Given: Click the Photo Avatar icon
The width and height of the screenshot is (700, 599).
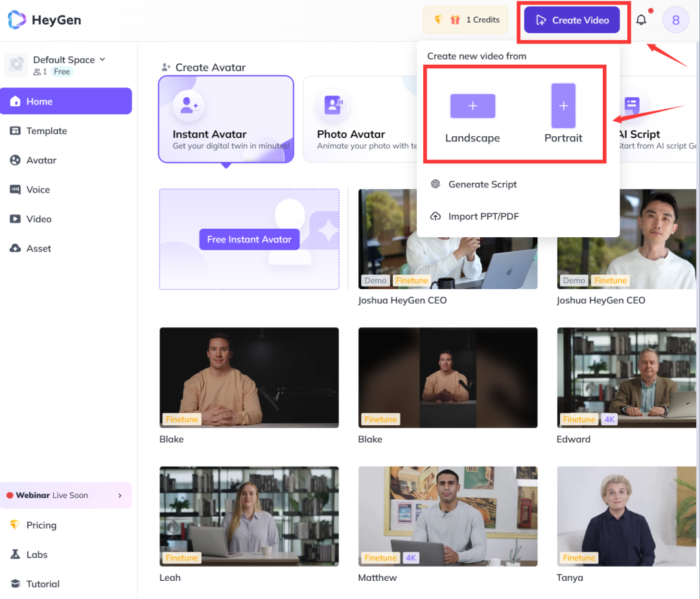Looking at the screenshot, I should (333, 105).
